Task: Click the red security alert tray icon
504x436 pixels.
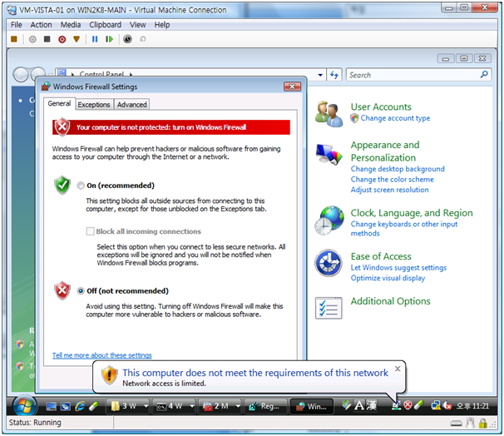Action: click(408, 405)
